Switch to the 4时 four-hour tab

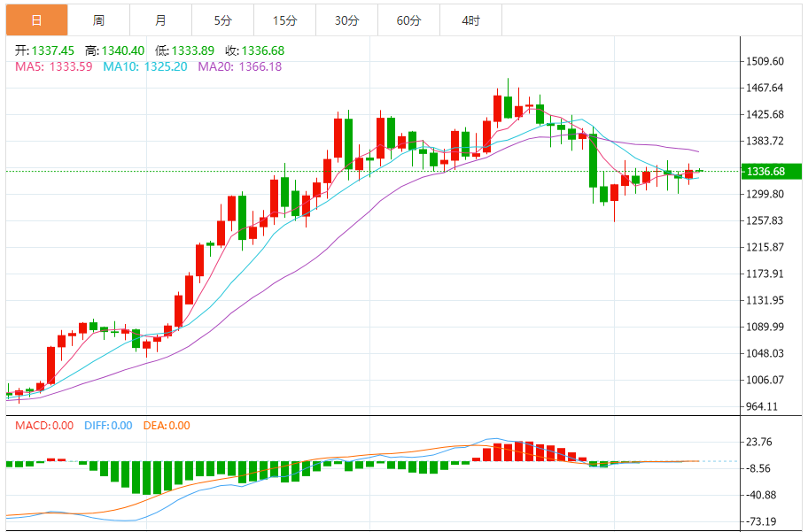(x=470, y=19)
